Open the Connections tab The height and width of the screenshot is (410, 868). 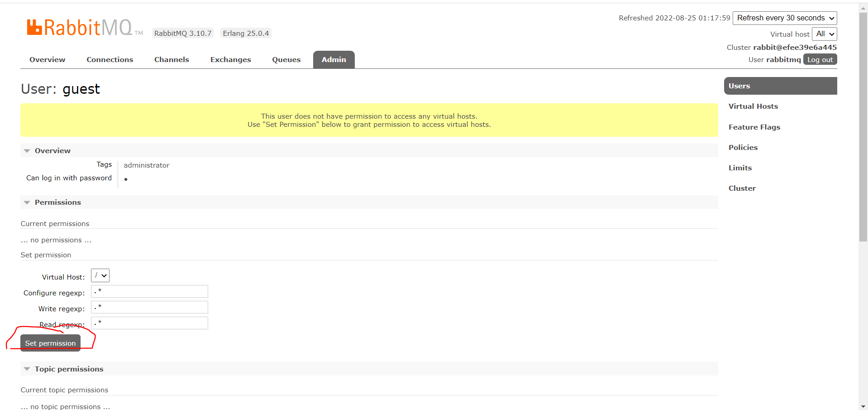point(110,60)
